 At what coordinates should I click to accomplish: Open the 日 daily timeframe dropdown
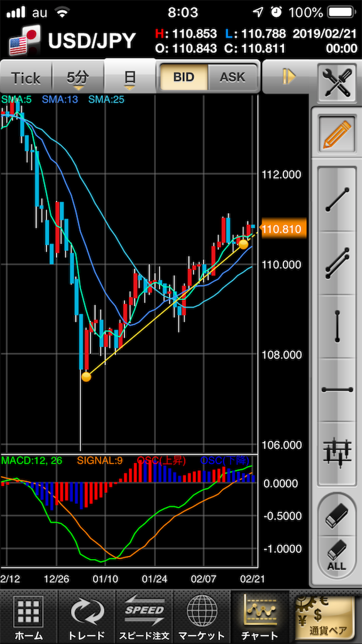point(129,77)
